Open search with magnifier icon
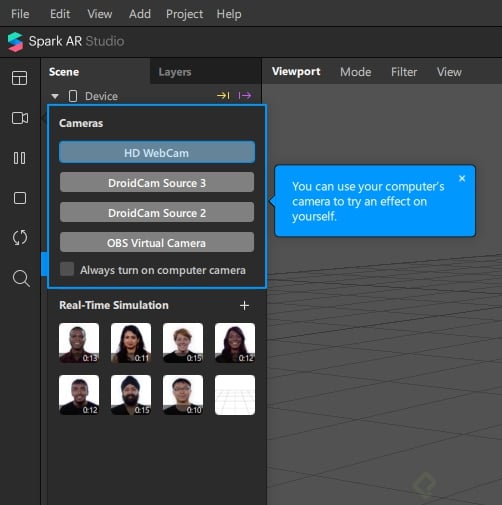Image resolution: width=502 pixels, height=505 pixels. coord(21,278)
